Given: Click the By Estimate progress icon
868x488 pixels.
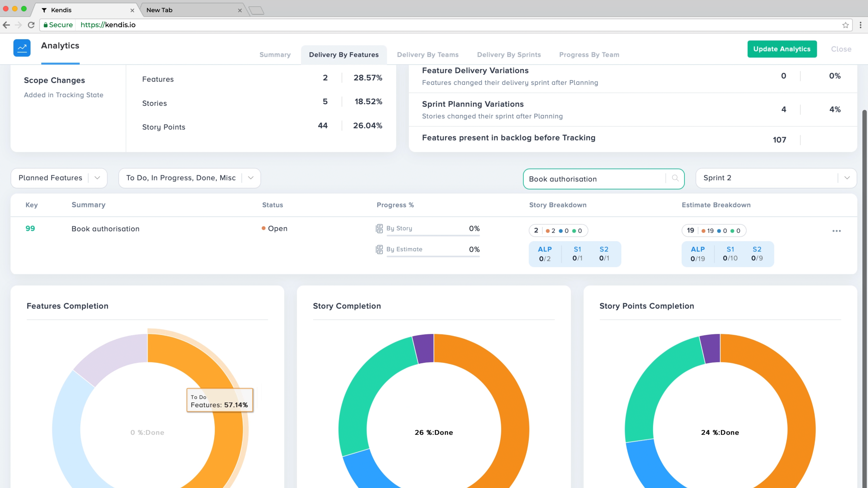Looking at the screenshot, I should 379,249.
